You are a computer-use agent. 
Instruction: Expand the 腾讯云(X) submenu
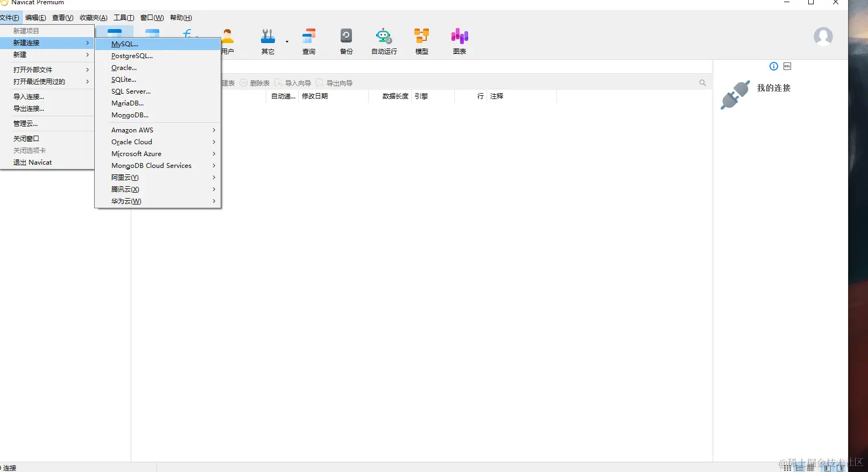point(158,189)
